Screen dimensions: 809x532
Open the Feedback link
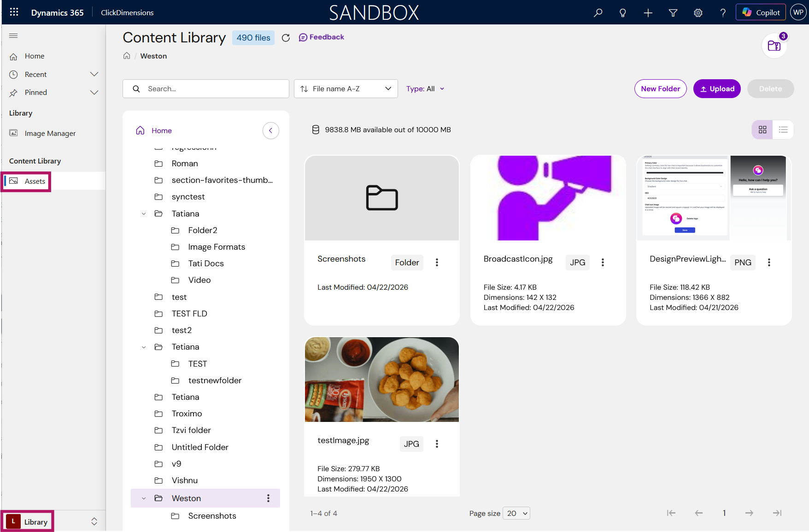tap(322, 37)
